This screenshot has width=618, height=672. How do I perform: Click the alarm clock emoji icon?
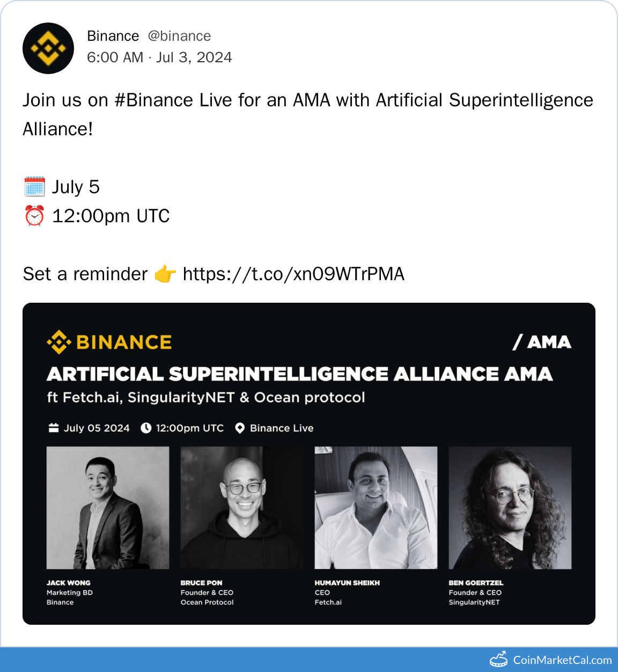pyautogui.click(x=34, y=216)
